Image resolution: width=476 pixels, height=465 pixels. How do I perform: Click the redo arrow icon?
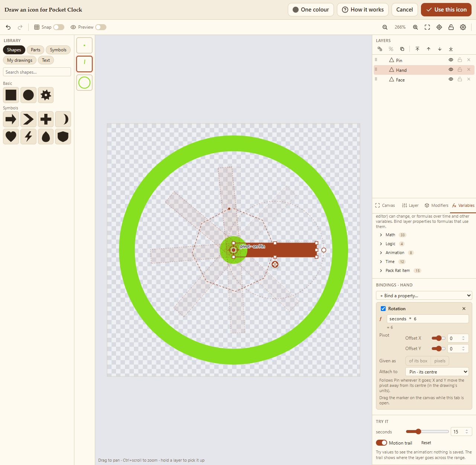[x=20, y=27]
